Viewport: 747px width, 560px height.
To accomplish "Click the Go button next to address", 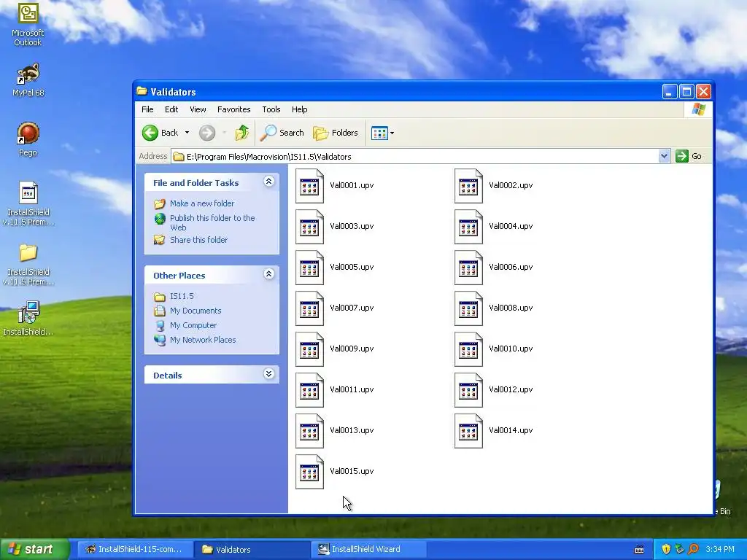I will [x=689, y=156].
